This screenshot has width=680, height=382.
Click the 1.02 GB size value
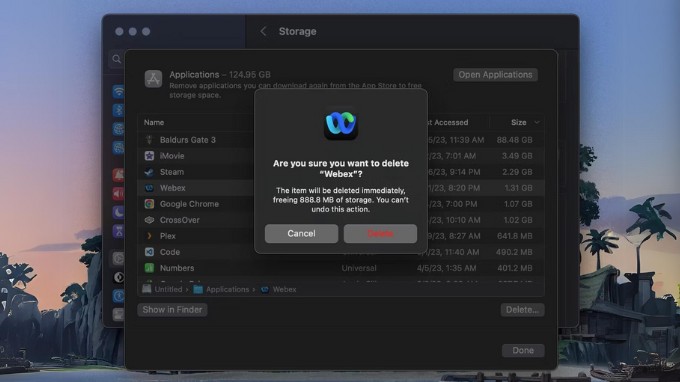518,220
